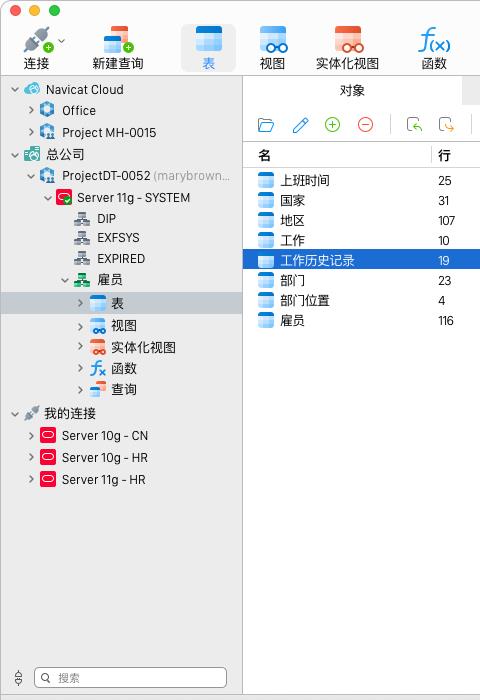
Task: Delete table with red minus icon
Action: (x=365, y=125)
